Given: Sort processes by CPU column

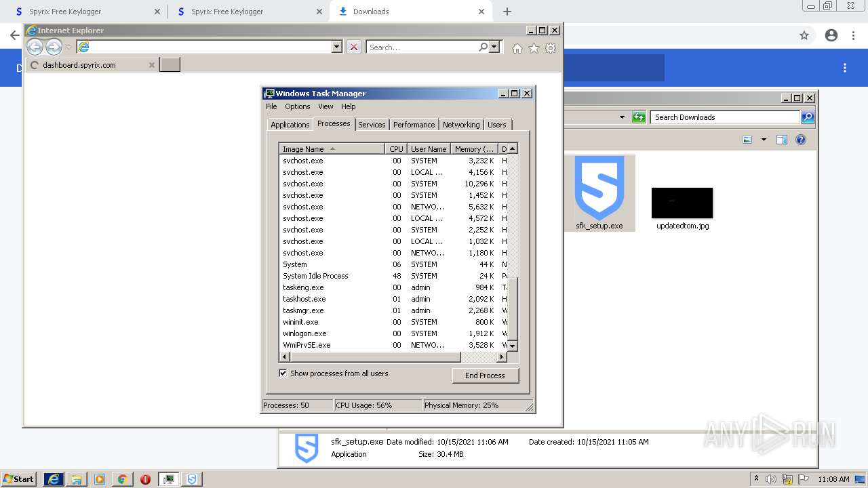Looking at the screenshot, I should 396,148.
